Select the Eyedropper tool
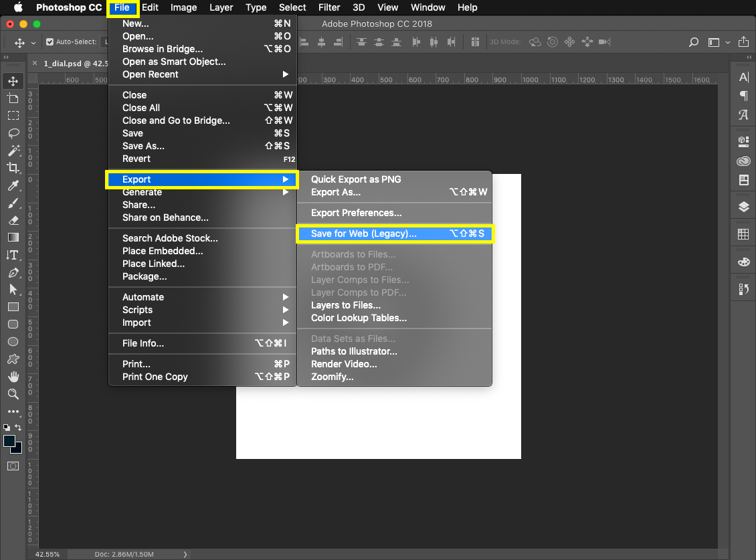The height and width of the screenshot is (560, 756). (13, 185)
